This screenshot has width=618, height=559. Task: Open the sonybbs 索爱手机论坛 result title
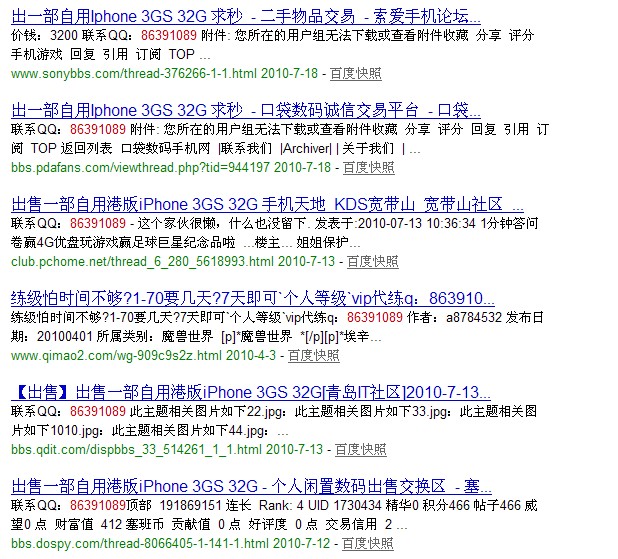(246, 16)
